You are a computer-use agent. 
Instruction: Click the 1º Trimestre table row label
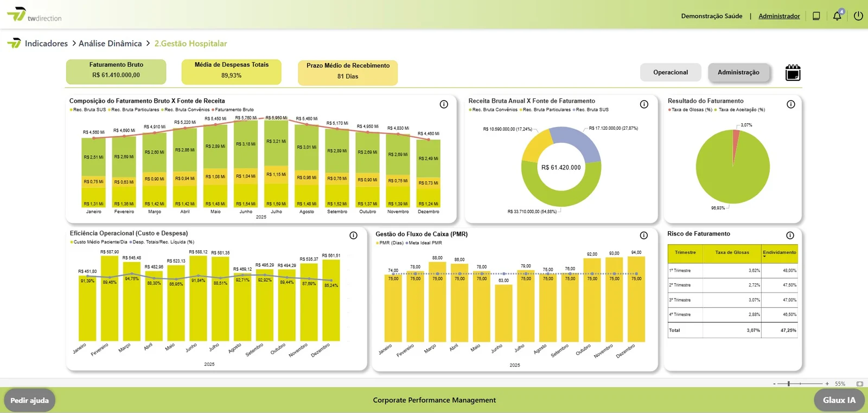click(680, 270)
